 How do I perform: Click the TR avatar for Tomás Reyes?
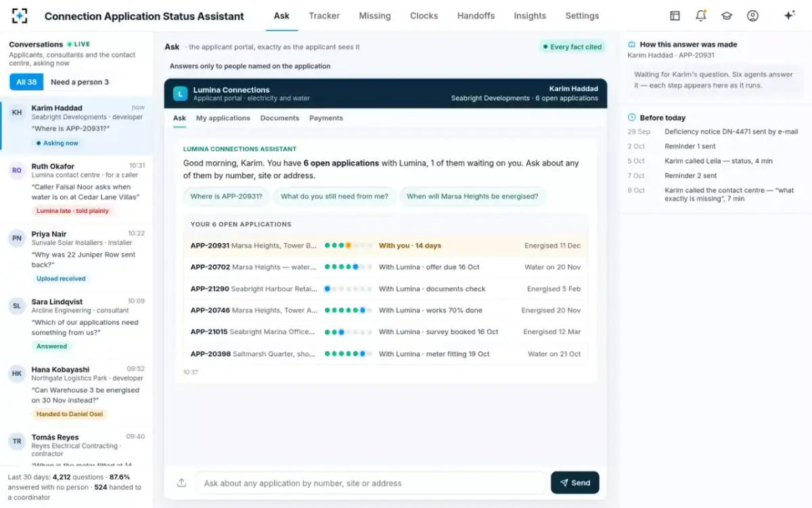click(17, 442)
